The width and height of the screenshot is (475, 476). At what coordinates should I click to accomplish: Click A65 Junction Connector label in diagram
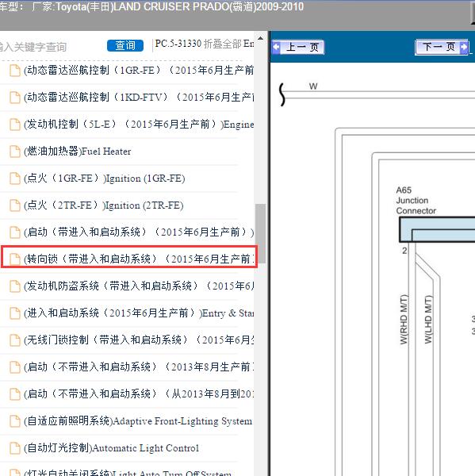416,201
